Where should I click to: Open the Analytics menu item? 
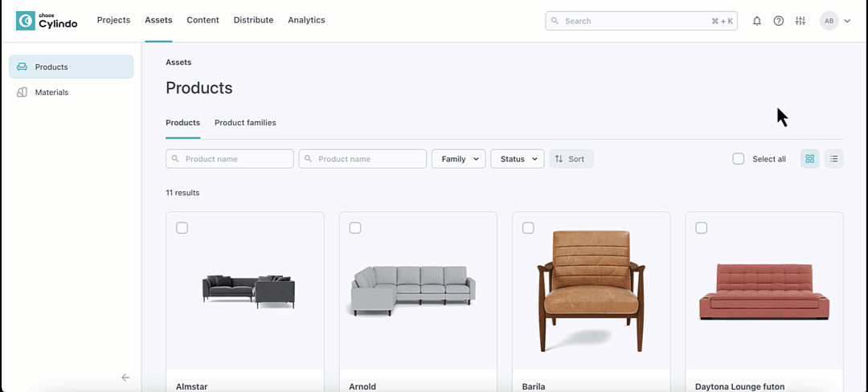coord(306,20)
